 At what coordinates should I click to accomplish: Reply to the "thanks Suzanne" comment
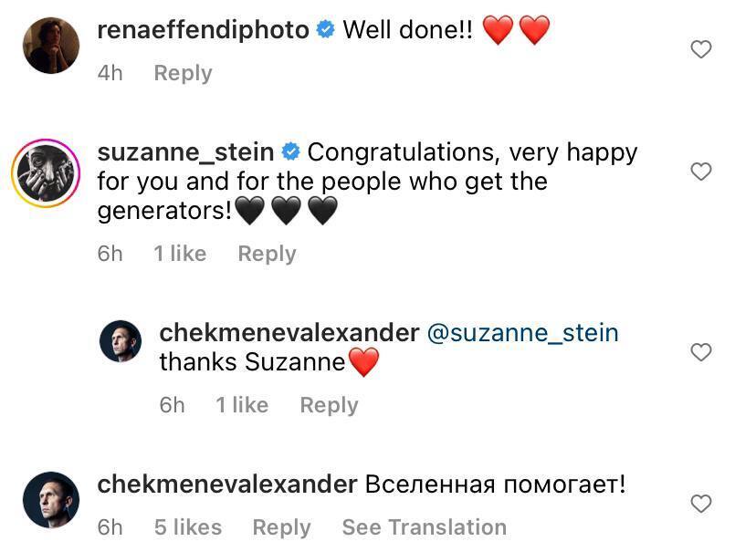pyautogui.click(x=329, y=405)
